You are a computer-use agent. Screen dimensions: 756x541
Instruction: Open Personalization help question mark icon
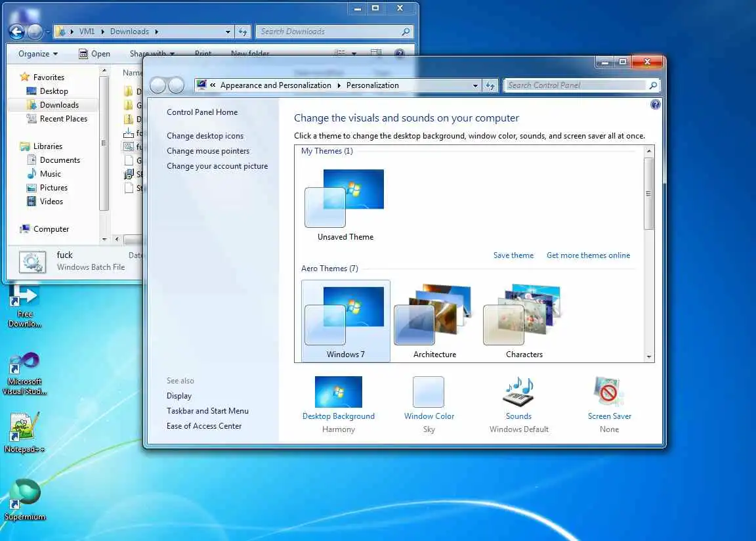[655, 104]
